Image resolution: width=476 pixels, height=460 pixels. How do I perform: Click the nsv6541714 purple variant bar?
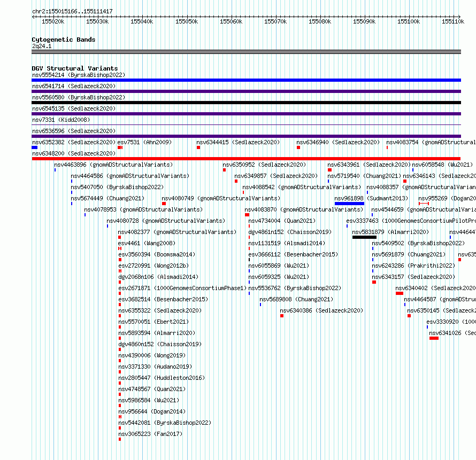point(246,91)
